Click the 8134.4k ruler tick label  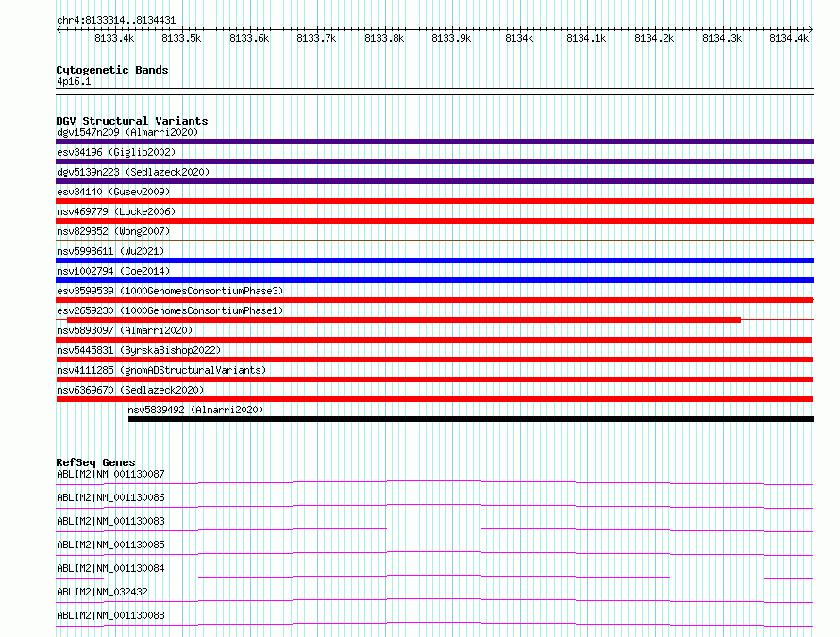coord(789,38)
